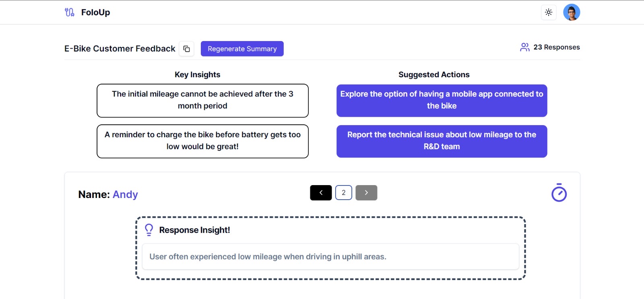Go to the previous response arrow

321,193
